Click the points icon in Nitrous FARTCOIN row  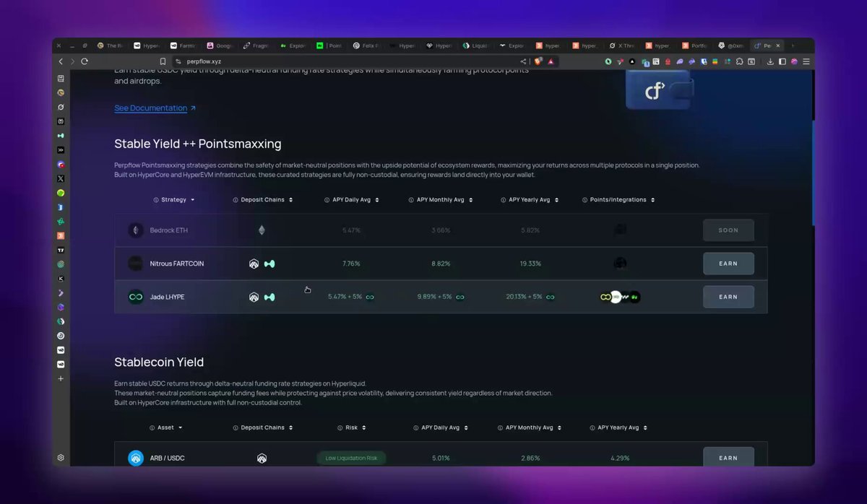point(620,264)
